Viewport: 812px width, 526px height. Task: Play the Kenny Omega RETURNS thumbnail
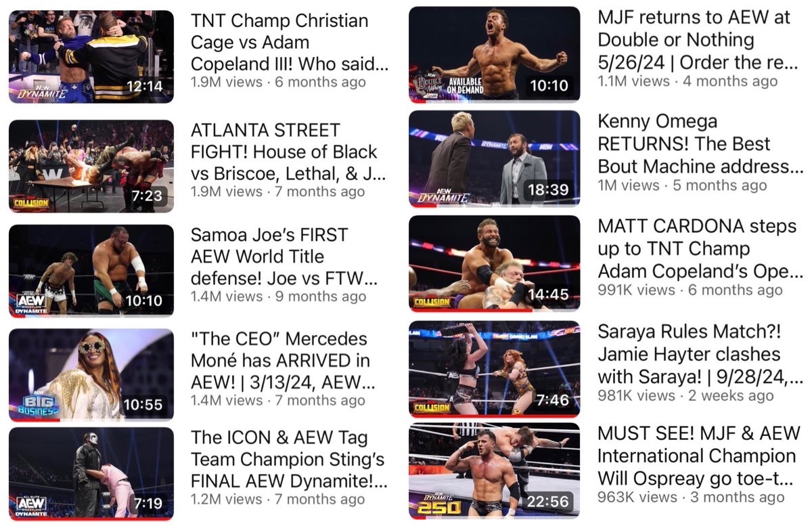(495, 158)
